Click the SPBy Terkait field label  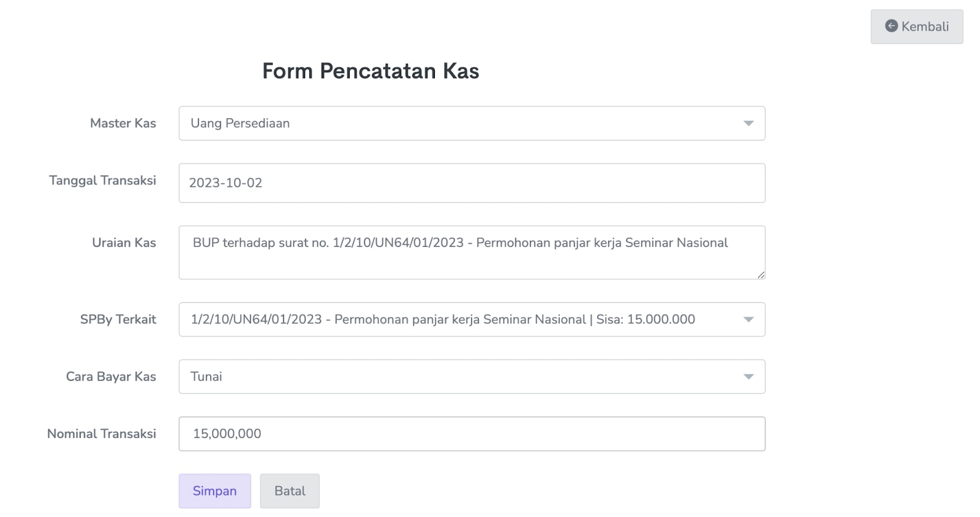click(x=118, y=319)
